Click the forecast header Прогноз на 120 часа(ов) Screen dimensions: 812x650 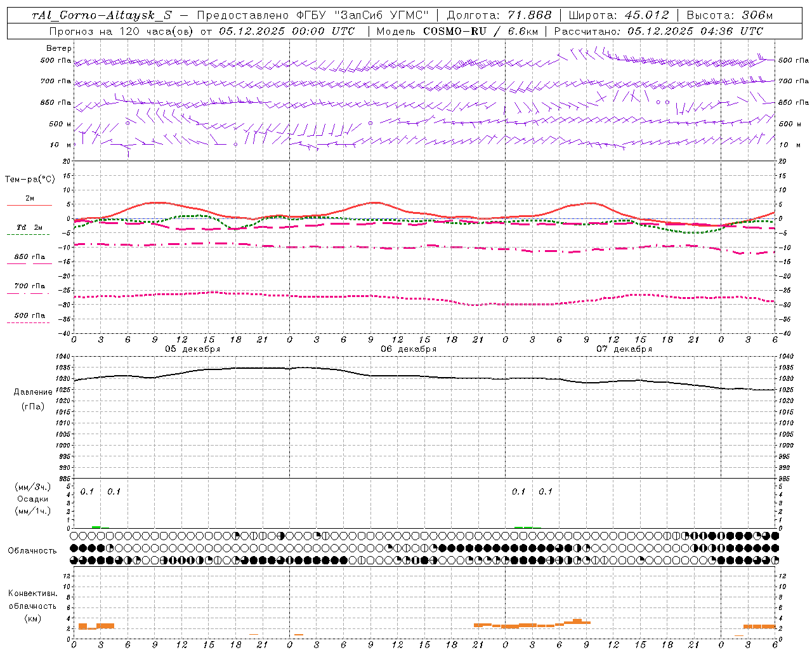[x=121, y=31]
